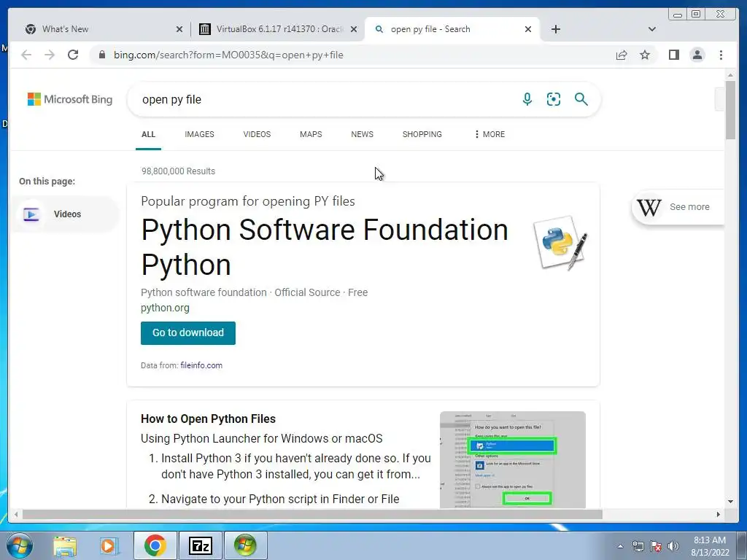Image resolution: width=747 pixels, height=560 pixels.
Task: Click the Bing magnifier search button
Action: (x=581, y=99)
